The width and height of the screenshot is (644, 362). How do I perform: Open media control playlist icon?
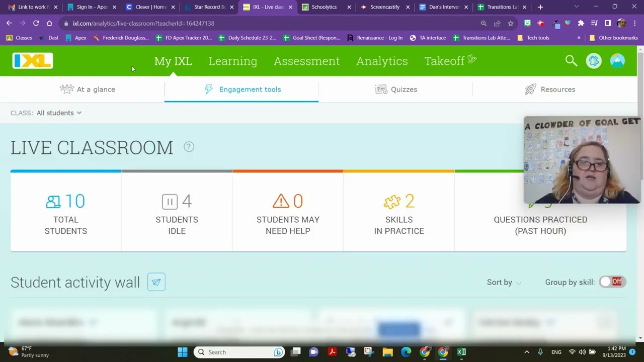point(595,23)
